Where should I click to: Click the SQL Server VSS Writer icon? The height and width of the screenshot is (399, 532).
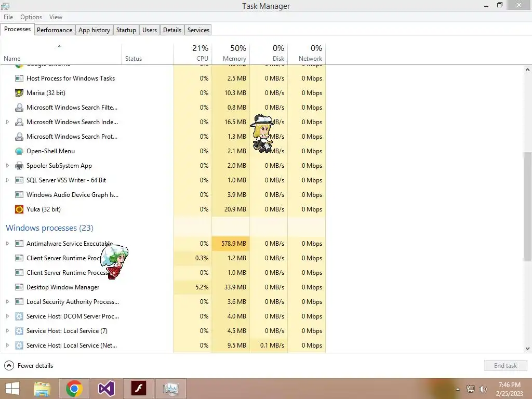[x=19, y=180]
